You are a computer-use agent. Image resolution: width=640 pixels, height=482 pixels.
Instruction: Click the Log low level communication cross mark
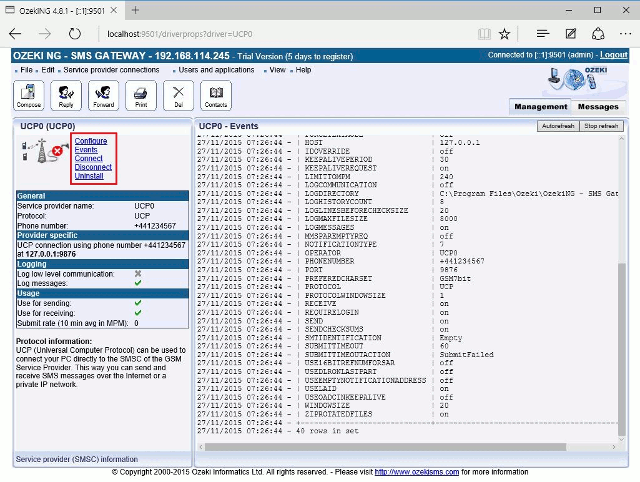click(138, 273)
